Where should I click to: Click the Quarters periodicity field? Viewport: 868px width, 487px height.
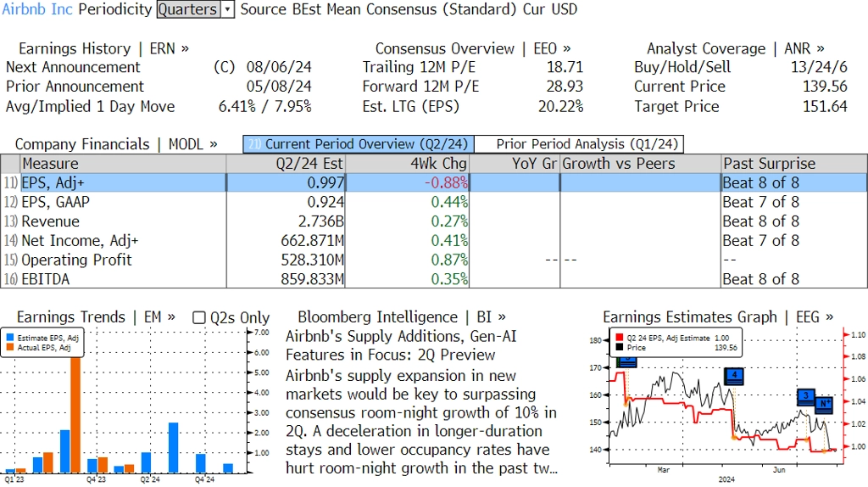coord(188,9)
